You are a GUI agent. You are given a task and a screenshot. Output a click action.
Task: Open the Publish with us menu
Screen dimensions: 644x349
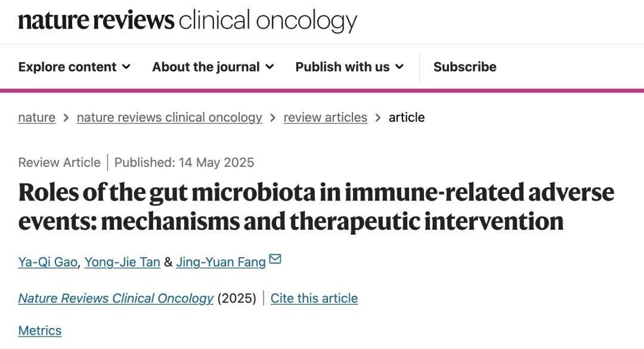[x=342, y=67]
